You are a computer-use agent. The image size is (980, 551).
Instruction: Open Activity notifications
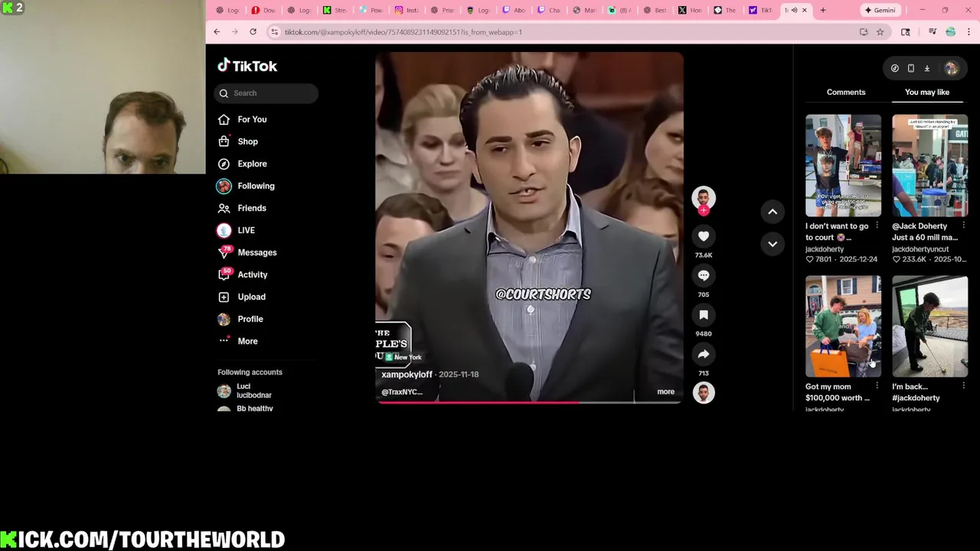[243, 275]
